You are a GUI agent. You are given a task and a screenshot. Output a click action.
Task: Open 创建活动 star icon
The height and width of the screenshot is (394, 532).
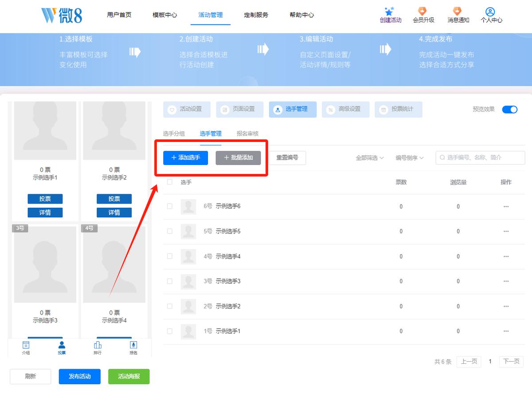(390, 12)
